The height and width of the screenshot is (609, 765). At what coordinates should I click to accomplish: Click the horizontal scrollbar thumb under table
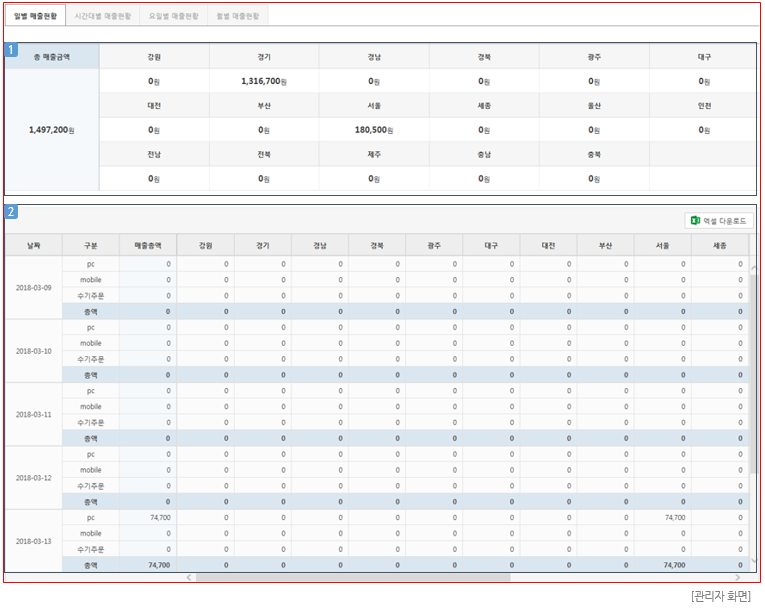coord(352,577)
